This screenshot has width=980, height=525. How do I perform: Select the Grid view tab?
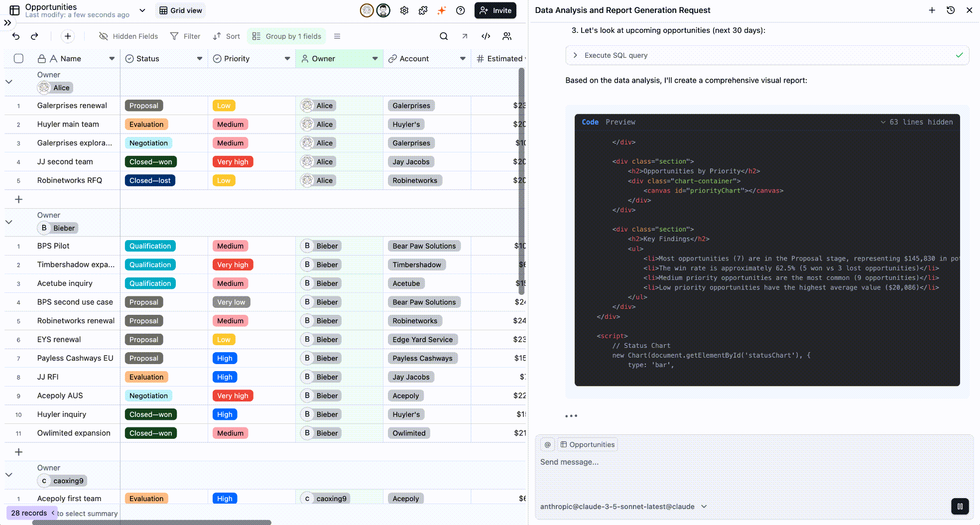pyautogui.click(x=181, y=10)
